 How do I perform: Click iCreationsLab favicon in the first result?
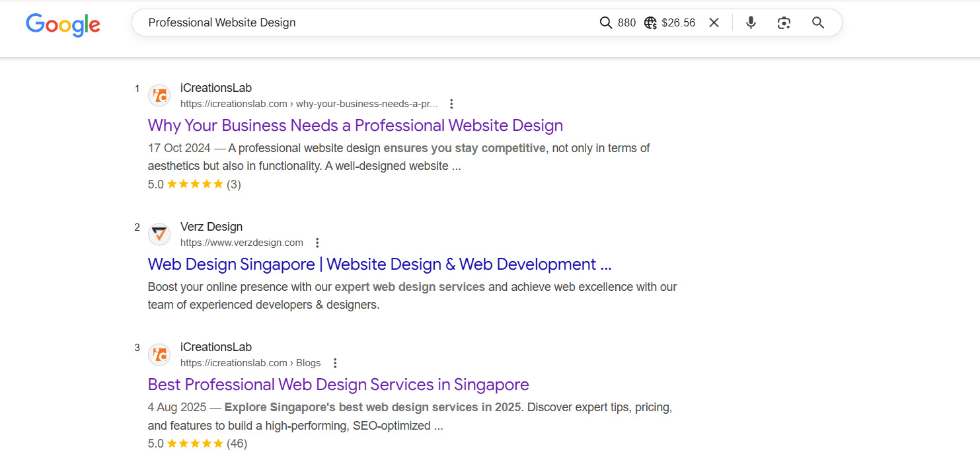(159, 95)
